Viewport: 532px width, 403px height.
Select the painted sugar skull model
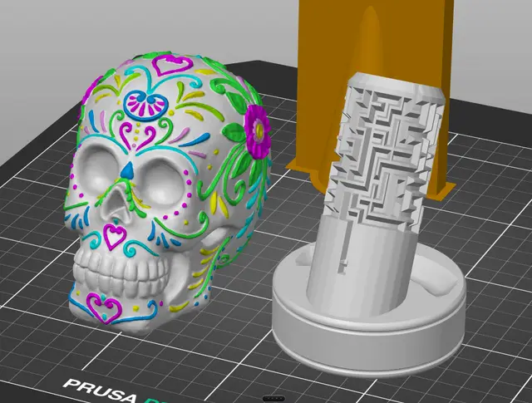[166, 194]
